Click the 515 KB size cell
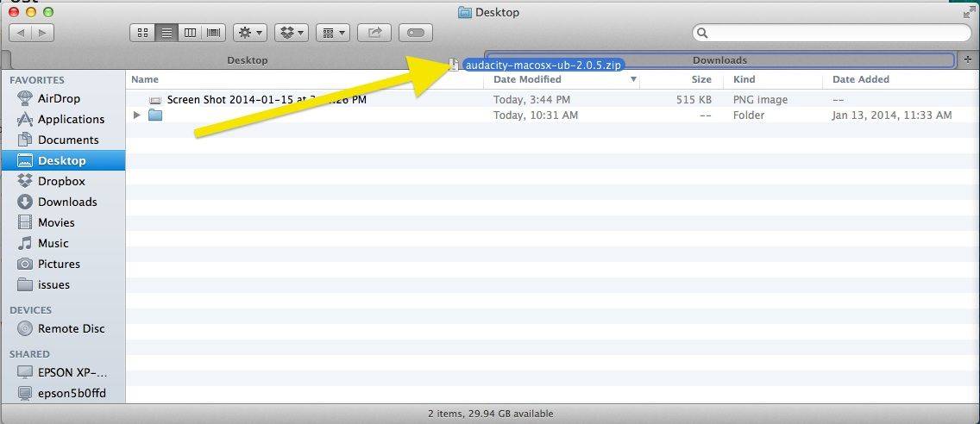980x424 pixels. [694, 99]
